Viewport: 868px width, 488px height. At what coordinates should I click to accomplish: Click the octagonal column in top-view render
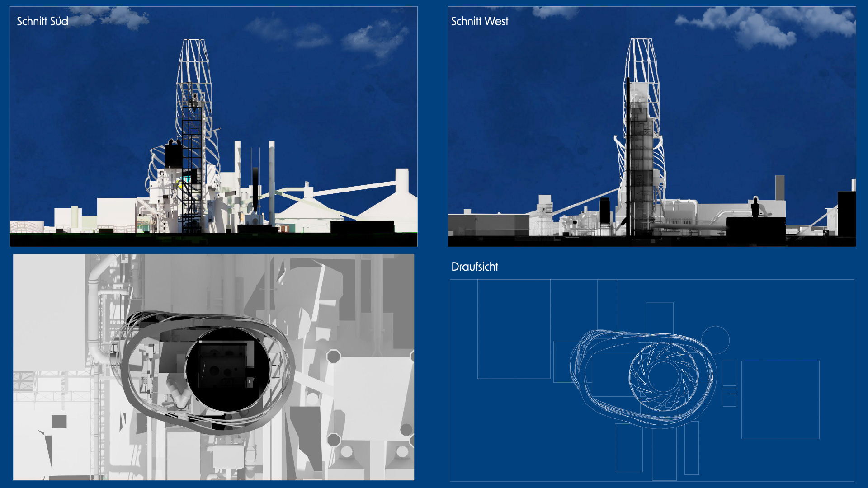334,356
